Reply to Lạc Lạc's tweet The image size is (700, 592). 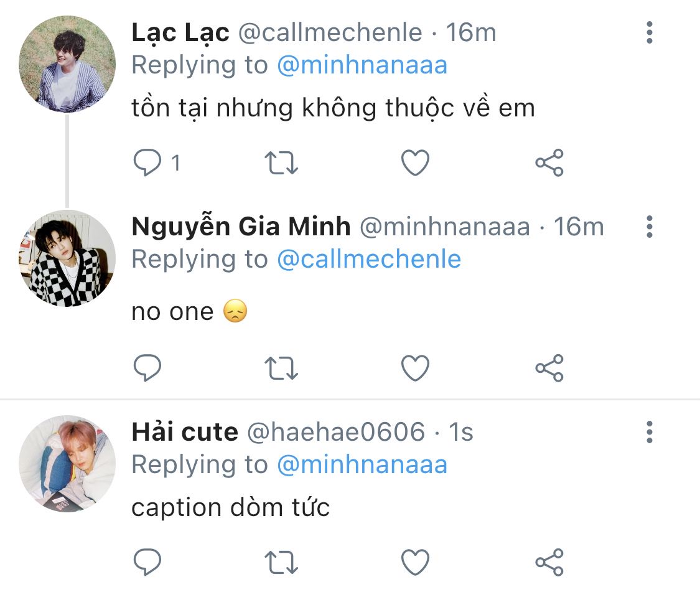click(148, 163)
